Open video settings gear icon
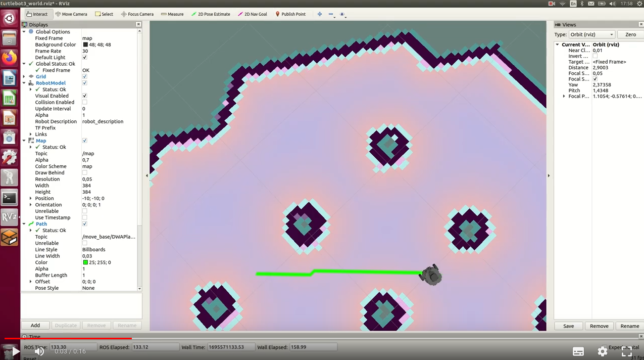 [603, 351]
